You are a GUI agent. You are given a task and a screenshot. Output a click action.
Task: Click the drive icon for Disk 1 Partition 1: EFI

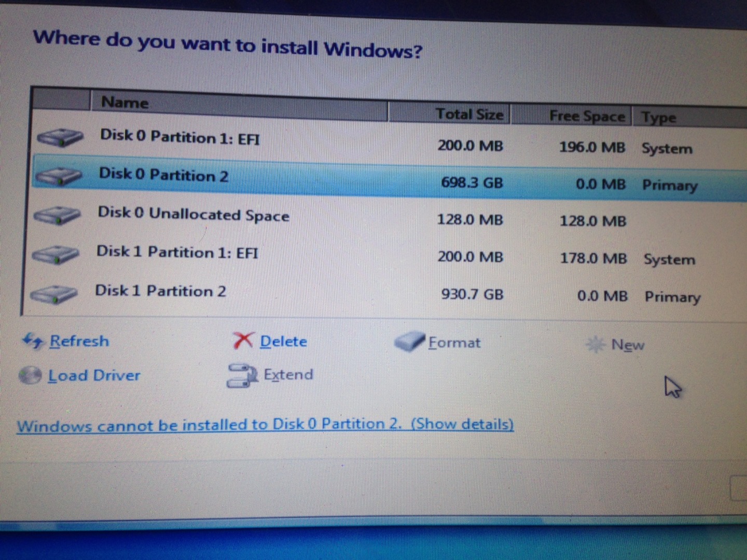tap(56, 254)
